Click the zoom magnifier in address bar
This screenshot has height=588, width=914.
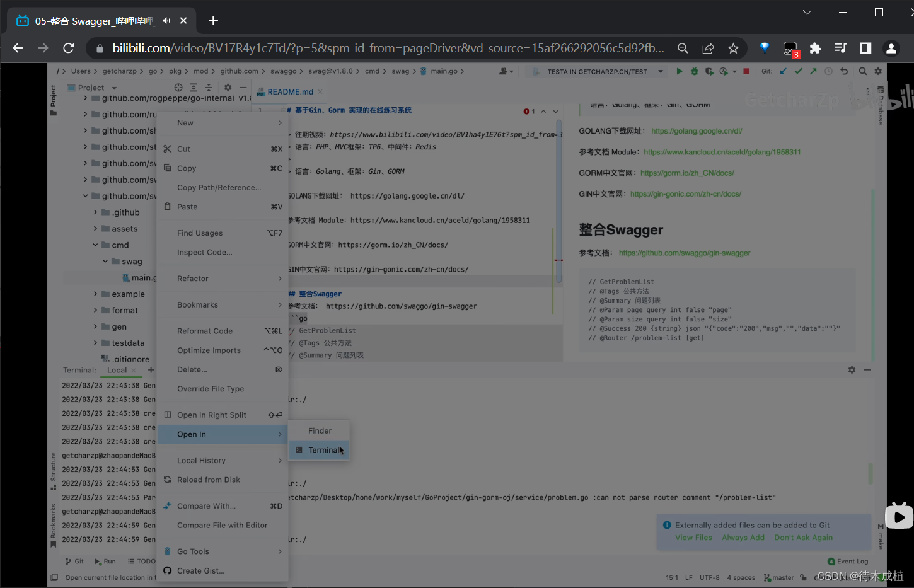pos(683,48)
